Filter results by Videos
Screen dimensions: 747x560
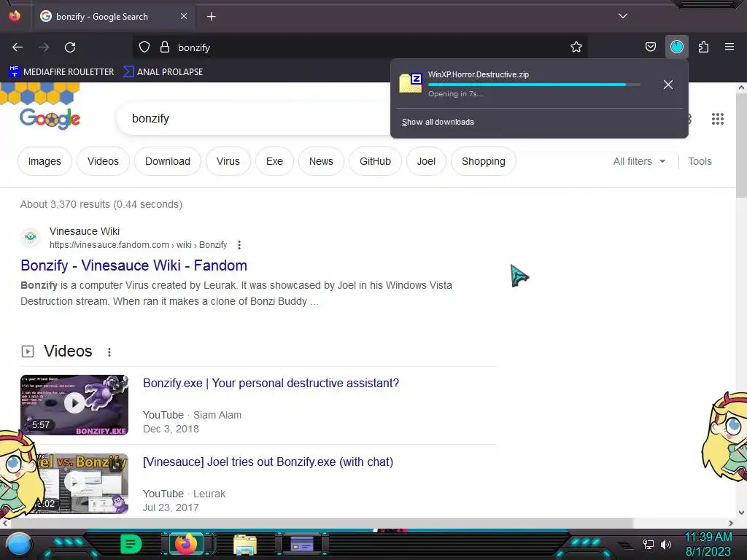coord(103,161)
